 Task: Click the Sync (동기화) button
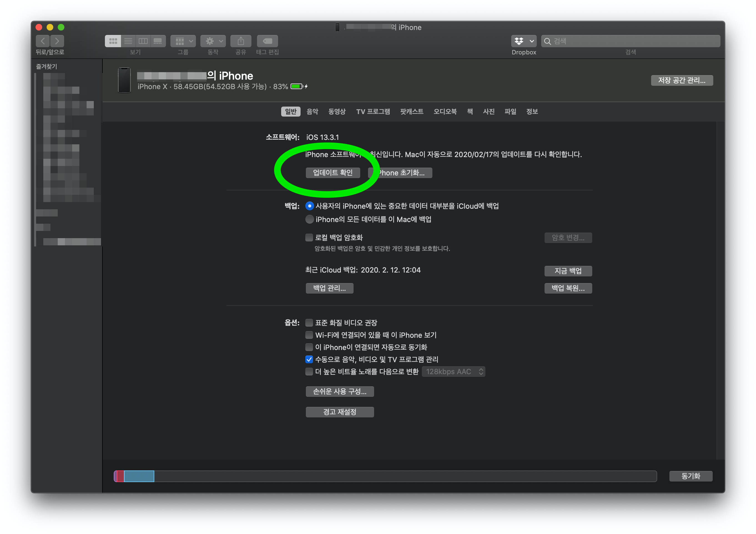691,476
